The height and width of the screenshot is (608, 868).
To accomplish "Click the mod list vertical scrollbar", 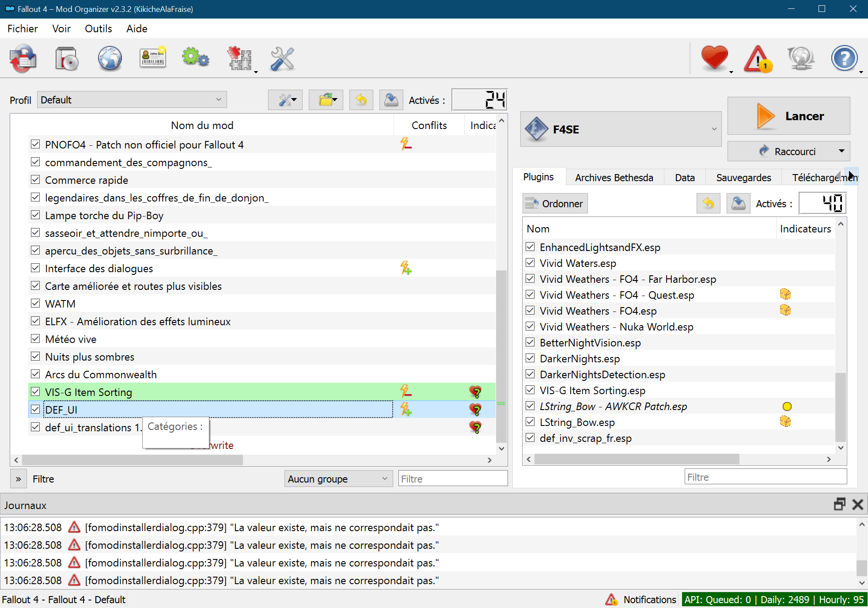I will pyautogui.click(x=501, y=356).
